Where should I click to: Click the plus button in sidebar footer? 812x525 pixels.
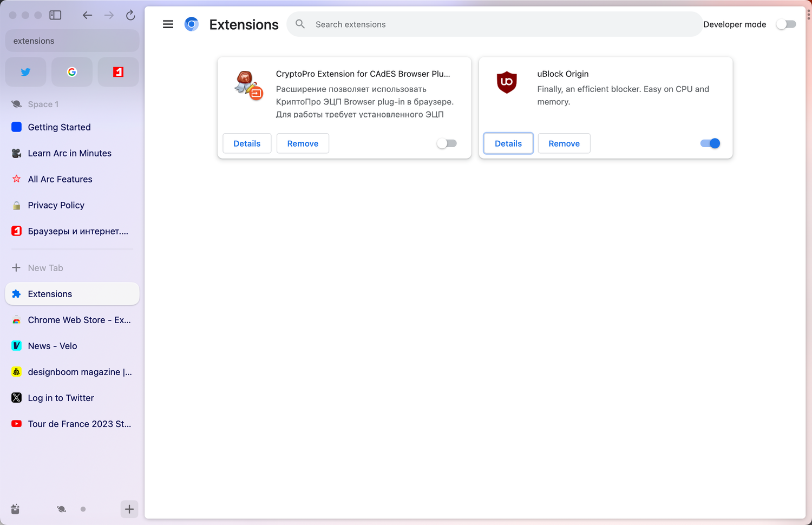pos(129,509)
